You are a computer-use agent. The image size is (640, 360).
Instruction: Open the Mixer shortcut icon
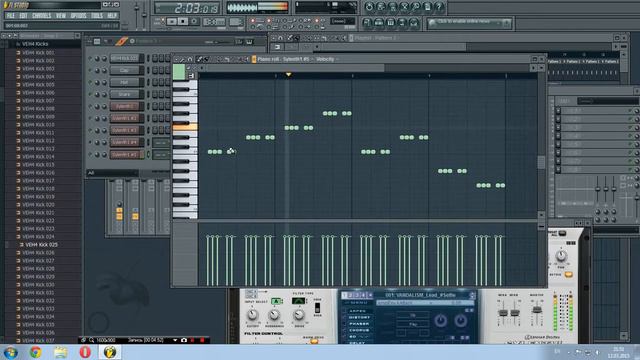coord(413,22)
